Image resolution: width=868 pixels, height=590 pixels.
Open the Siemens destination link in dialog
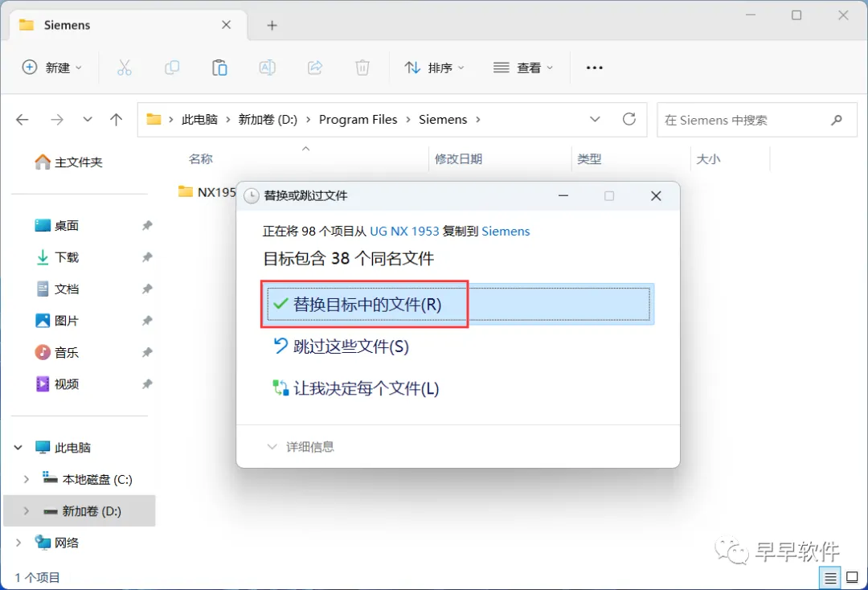click(x=506, y=231)
